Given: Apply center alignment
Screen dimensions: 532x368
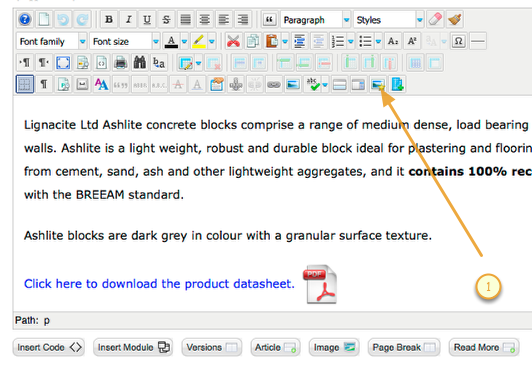Looking at the screenshot, I should coord(205,20).
